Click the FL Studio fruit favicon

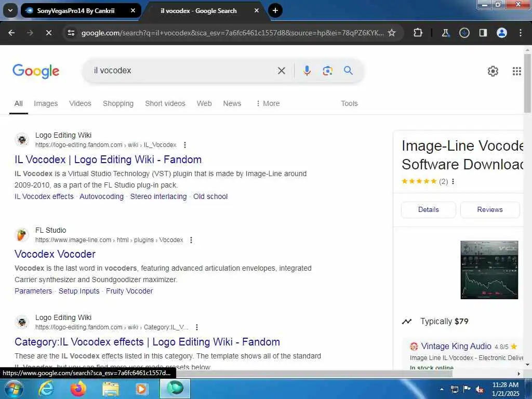point(22,235)
